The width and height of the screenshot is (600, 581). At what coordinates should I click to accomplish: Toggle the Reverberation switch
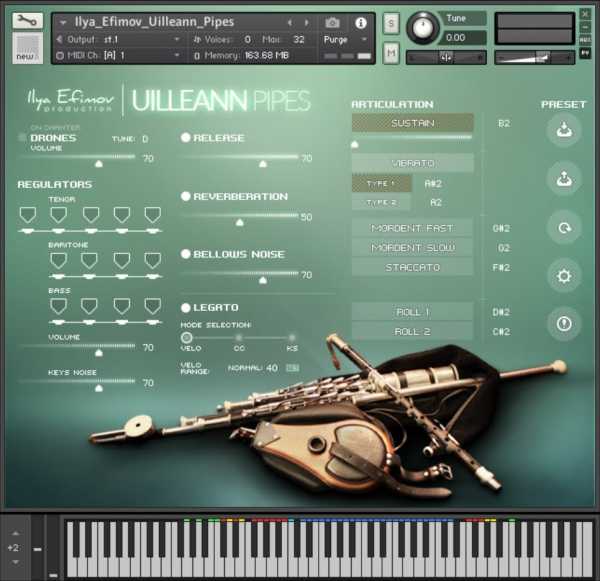(186, 197)
